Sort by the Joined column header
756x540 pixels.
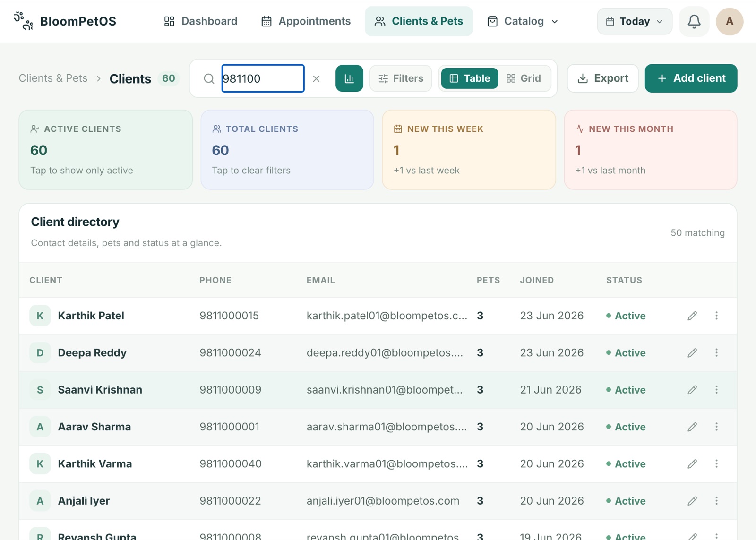pyautogui.click(x=537, y=280)
